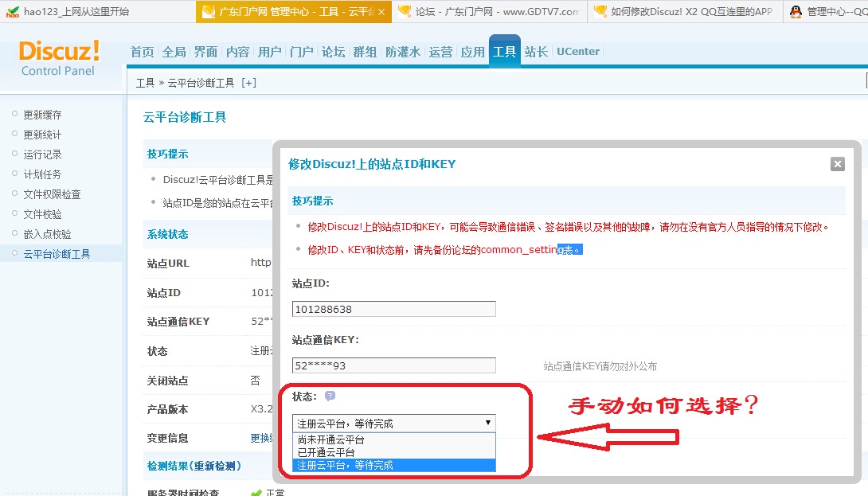Switch to the 如何修改Discuz! X2 tab
868x496 pixels.
tap(686, 12)
